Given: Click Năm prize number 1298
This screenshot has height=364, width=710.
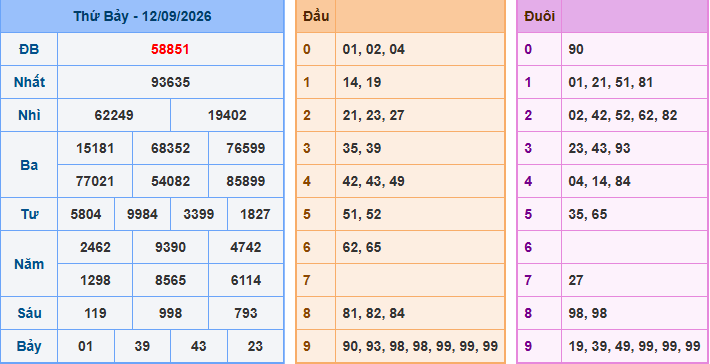Looking at the screenshot, I should [95, 281].
